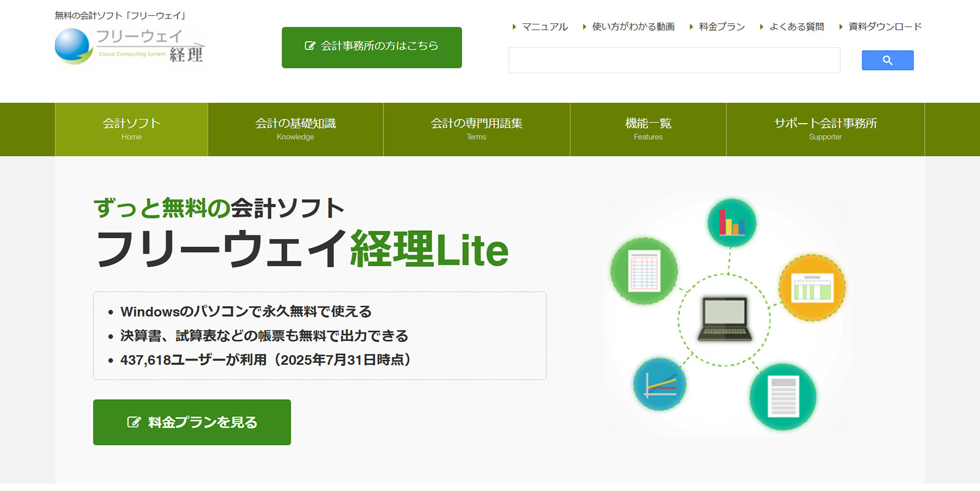
Task: Click Windowsのパソコンで永久無料で使える bullet
Action: coord(246,312)
